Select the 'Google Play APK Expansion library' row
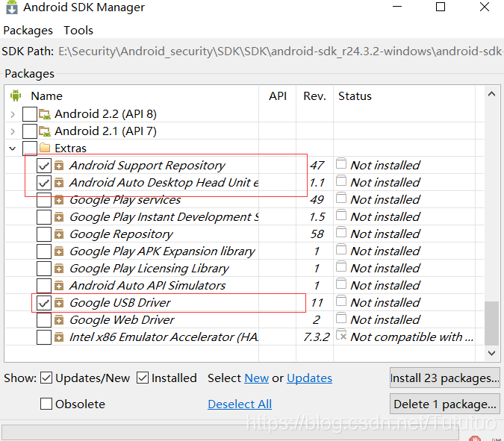Screen dimensions: 504x441 tap(244, 251)
